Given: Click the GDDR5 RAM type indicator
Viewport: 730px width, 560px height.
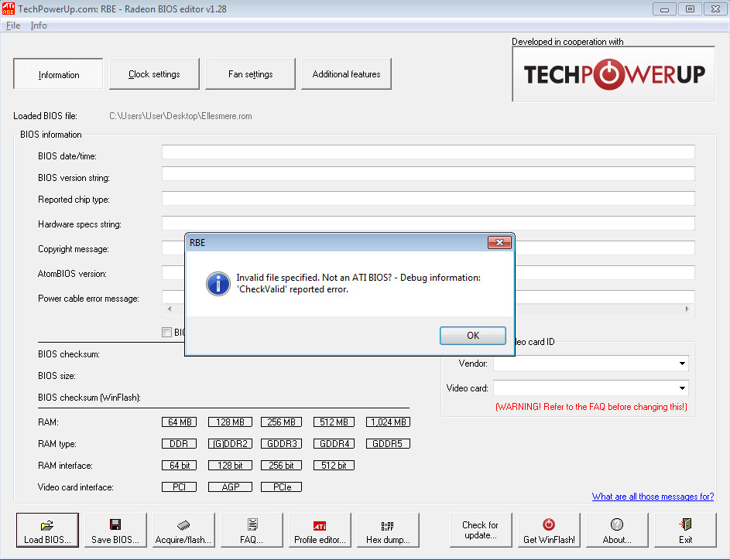Looking at the screenshot, I should click(389, 444).
